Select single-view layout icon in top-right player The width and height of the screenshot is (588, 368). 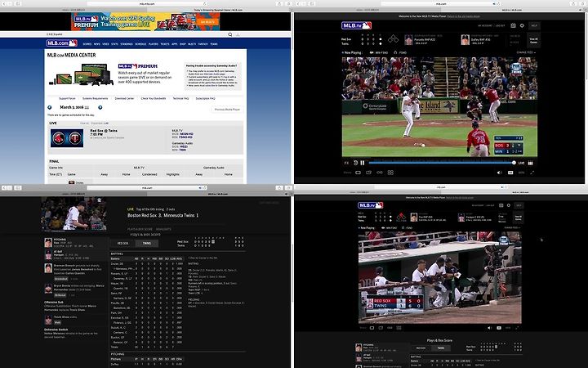[x=359, y=173]
